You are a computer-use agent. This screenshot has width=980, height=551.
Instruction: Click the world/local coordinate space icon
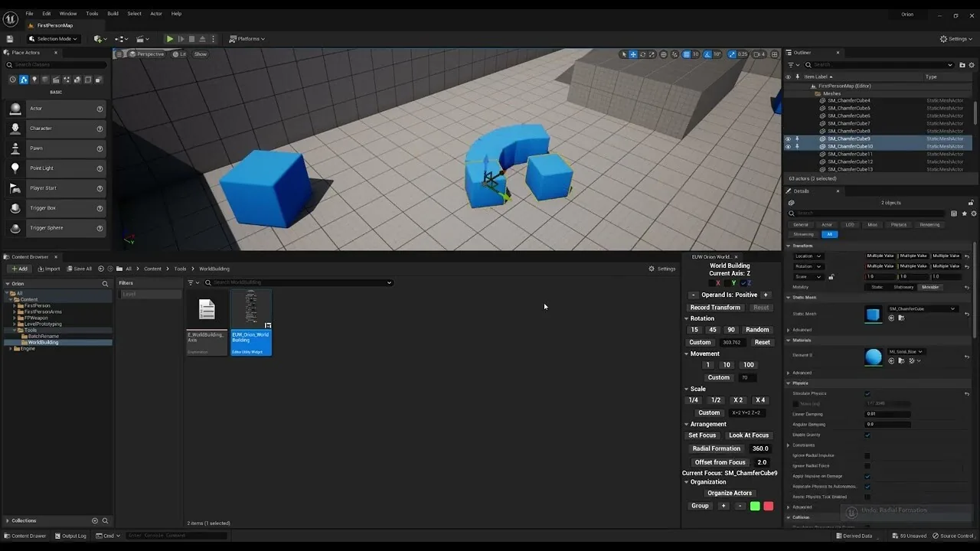pyautogui.click(x=663, y=54)
